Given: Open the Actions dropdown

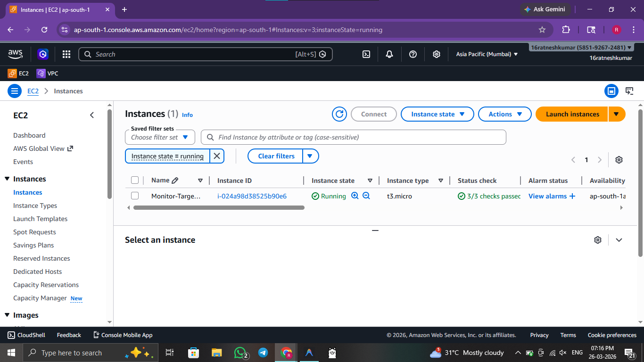Looking at the screenshot, I should click(x=505, y=114).
